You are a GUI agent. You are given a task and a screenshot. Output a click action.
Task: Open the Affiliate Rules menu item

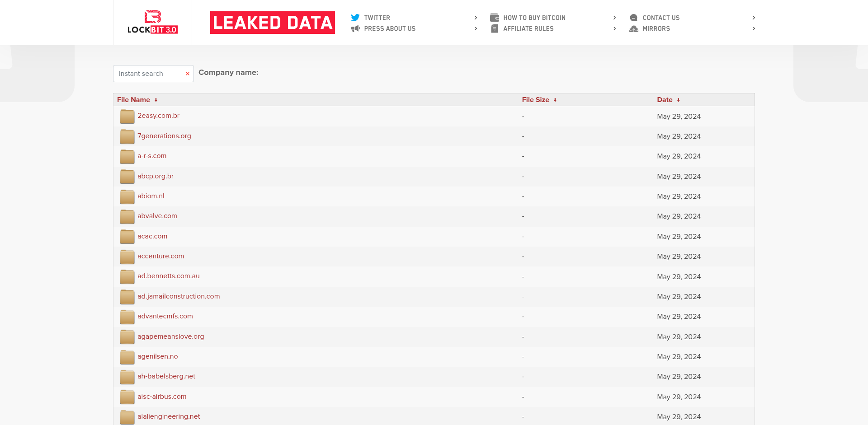[528, 28]
